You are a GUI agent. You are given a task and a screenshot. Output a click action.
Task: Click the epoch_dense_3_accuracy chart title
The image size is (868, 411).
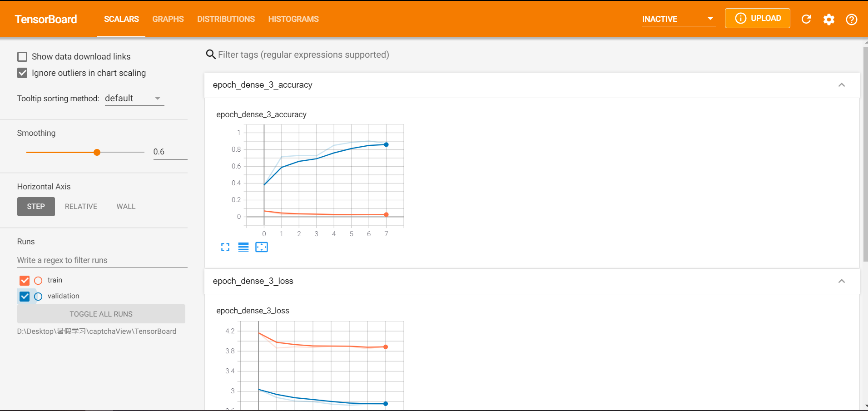tap(261, 114)
